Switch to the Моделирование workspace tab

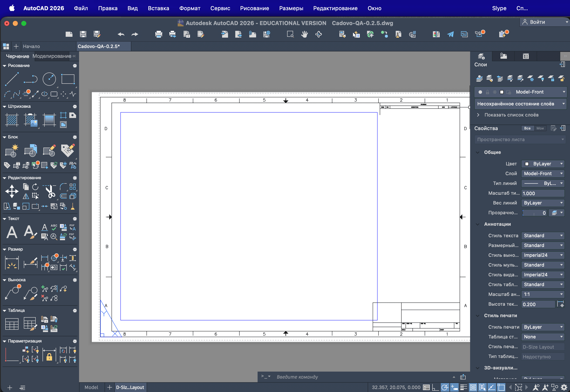point(52,56)
